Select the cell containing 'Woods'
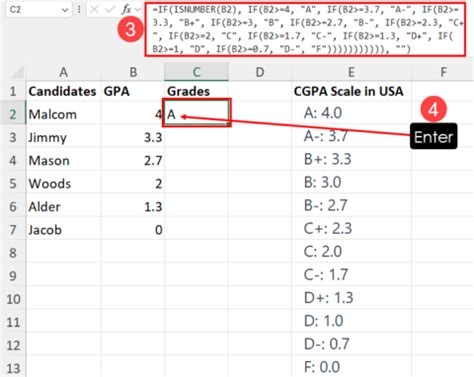Screen dimensions: 474x377 [x=64, y=183]
